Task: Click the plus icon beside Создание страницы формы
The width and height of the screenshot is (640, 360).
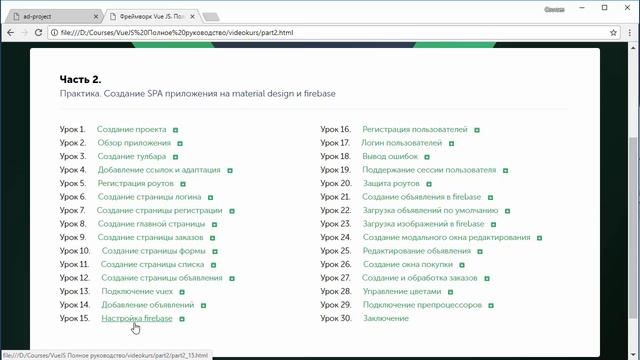Action: click(x=215, y=251)
